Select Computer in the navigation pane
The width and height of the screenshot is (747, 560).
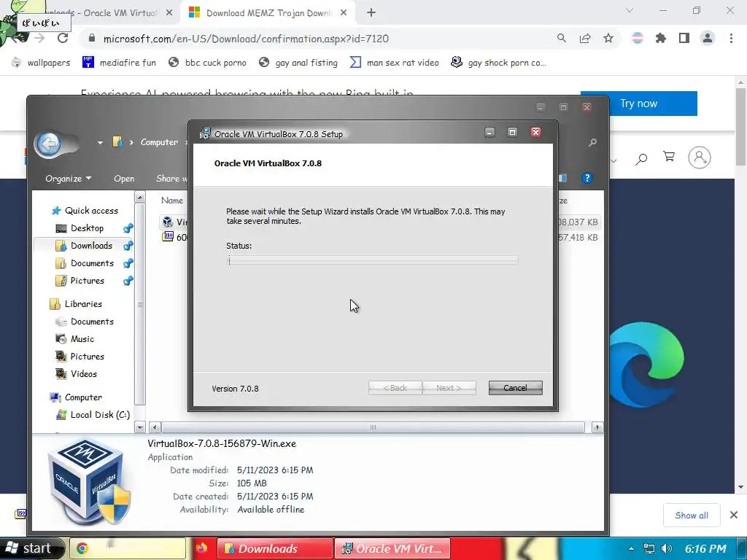(x=76, y=397)
